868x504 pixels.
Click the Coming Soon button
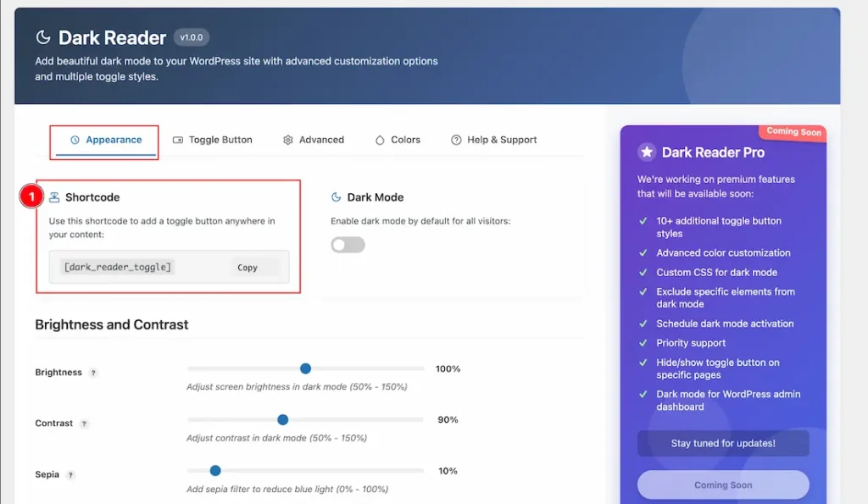tap(723, 485)
